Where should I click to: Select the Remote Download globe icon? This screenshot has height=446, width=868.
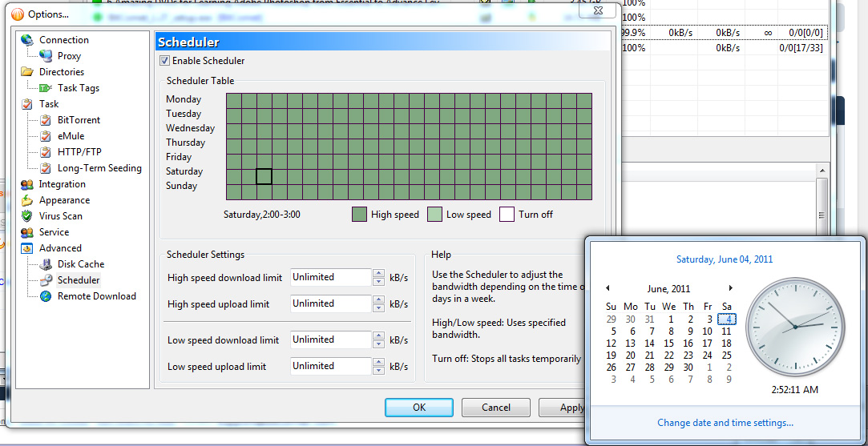pos(46,296)
